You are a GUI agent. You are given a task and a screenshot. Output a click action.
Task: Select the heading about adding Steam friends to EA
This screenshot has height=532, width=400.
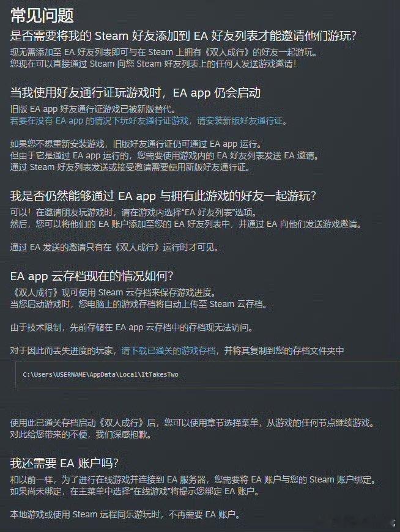(x=183, y=35)
